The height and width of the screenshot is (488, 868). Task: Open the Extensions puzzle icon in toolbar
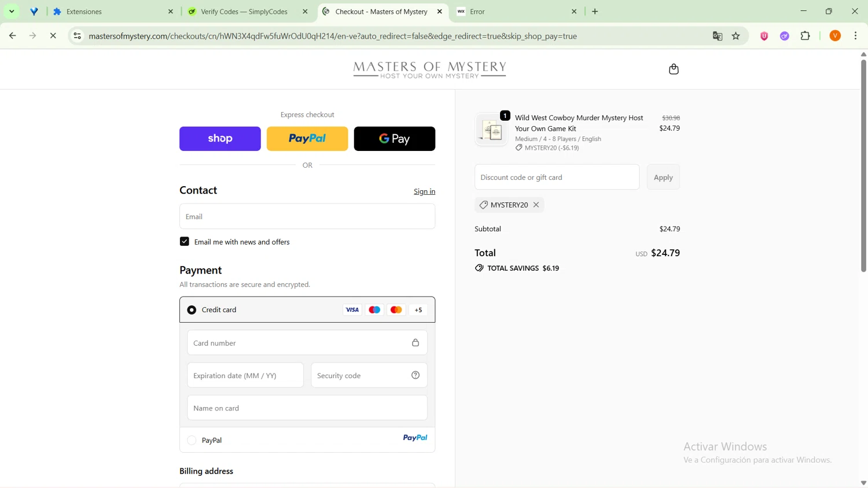[806, 36]
